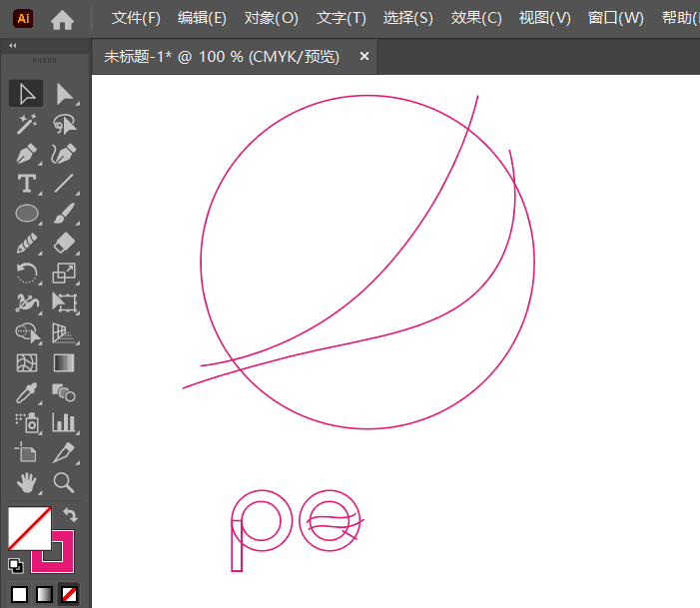Apply Gradient mode button
Screen dimensions: 700x608
[x=44, y=595]
